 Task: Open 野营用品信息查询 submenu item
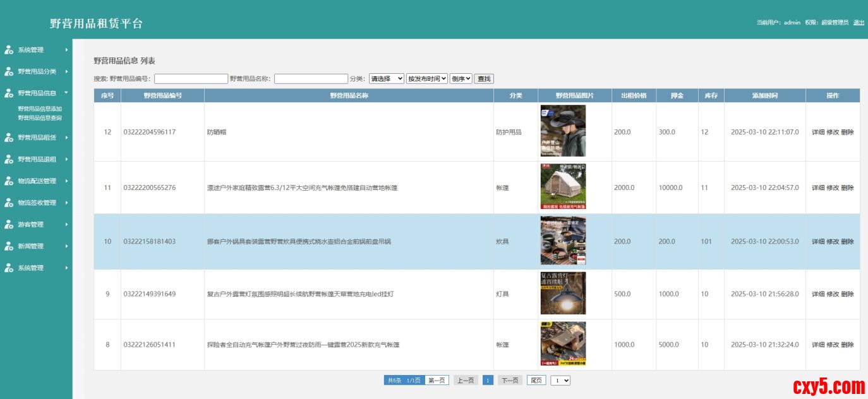[40, 117]
